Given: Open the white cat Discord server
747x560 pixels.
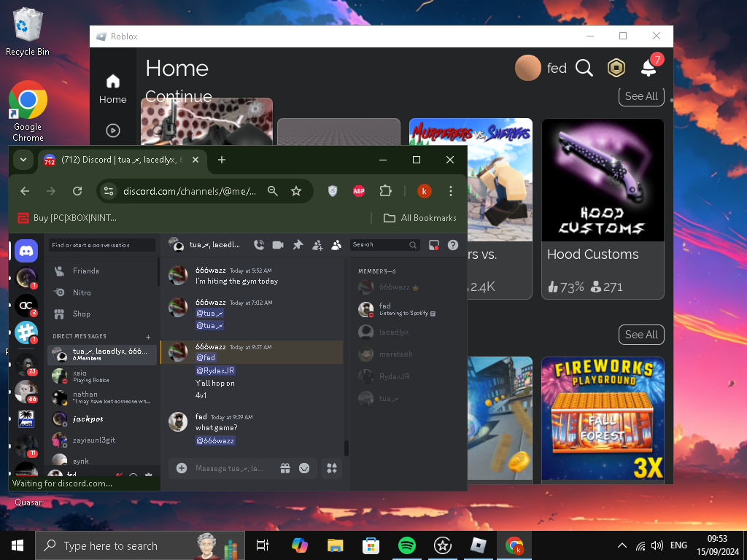Looking at the screenshot, I should [26, 391].
